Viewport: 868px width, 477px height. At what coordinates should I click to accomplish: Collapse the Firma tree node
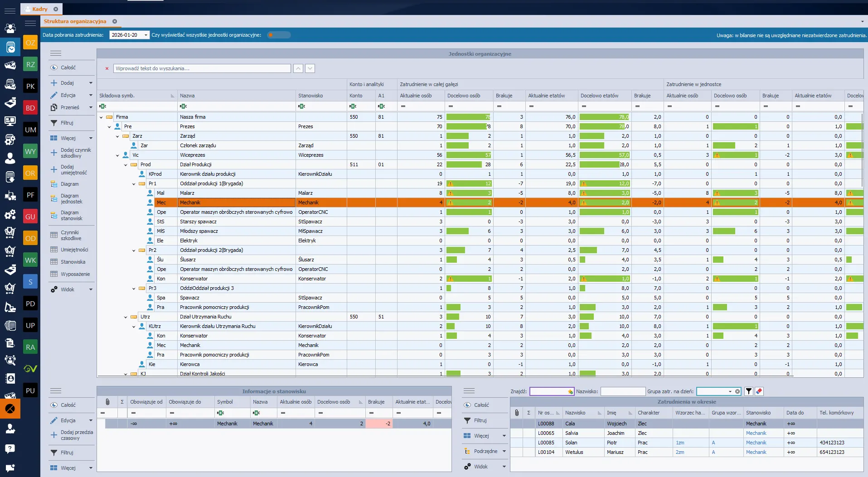click(x=101, y=117)
